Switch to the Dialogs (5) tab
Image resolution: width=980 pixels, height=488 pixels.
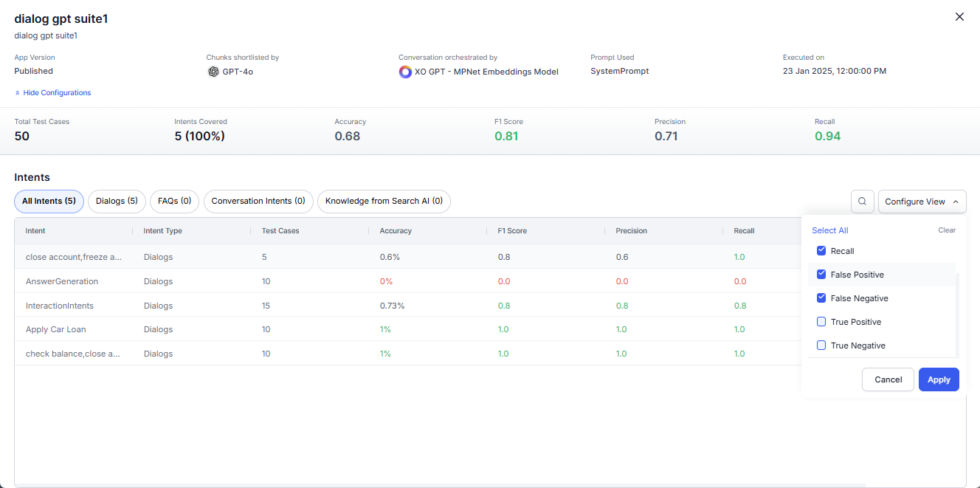(x=117, y=201)
